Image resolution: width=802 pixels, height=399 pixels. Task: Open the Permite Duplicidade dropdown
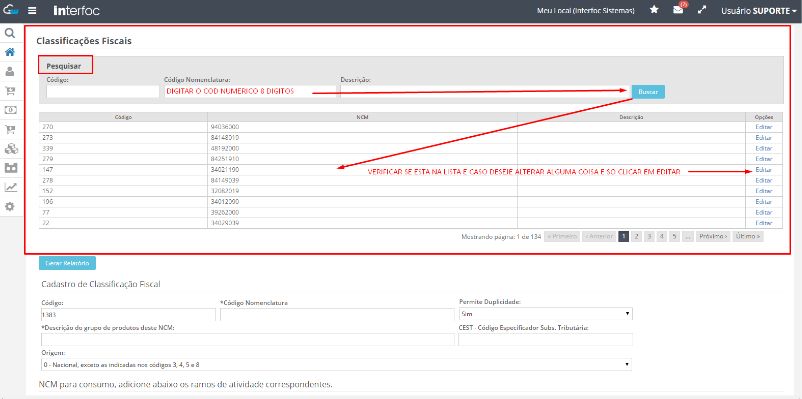[545, 314]
